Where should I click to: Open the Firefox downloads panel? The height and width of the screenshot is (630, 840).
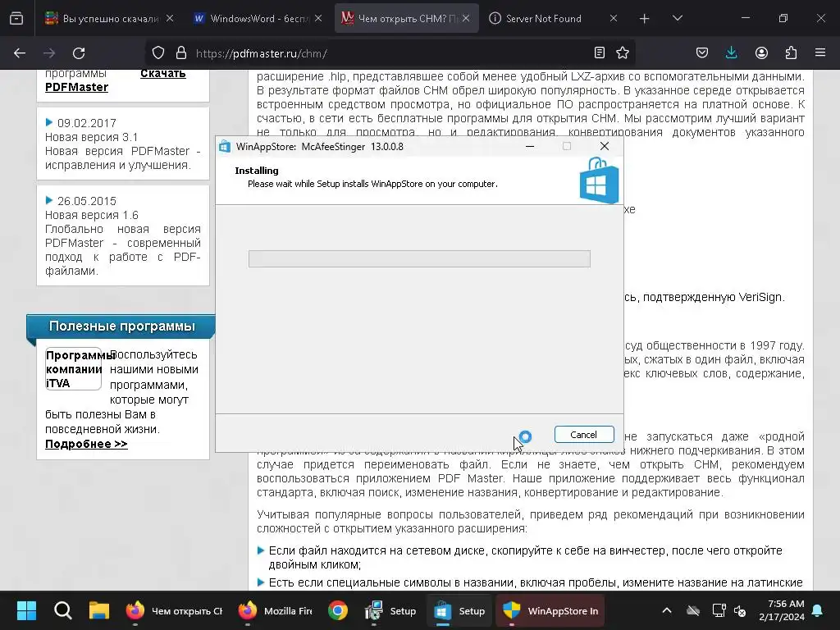(x=731, y=53)
